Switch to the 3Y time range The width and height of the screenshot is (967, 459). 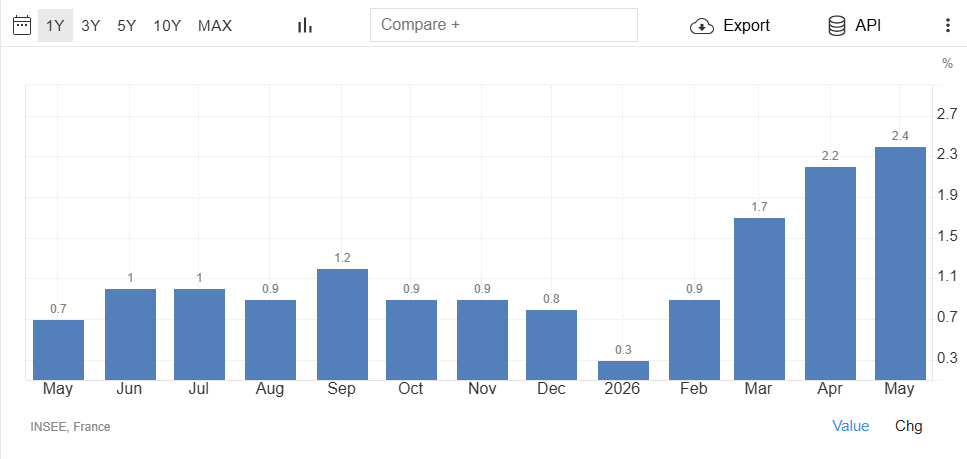(x=91, y=25)
